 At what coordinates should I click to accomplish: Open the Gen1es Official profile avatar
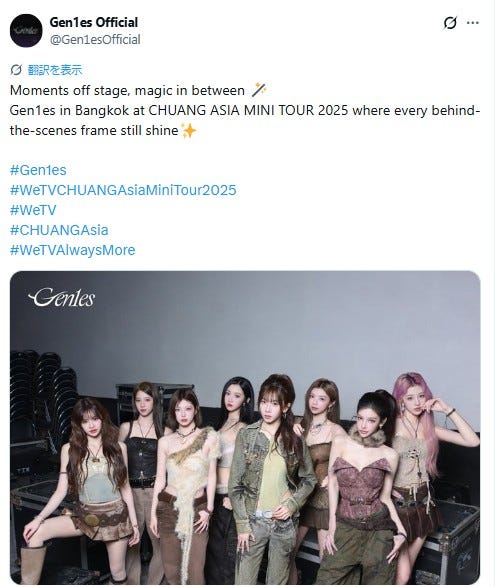click(x=26, y=31)
